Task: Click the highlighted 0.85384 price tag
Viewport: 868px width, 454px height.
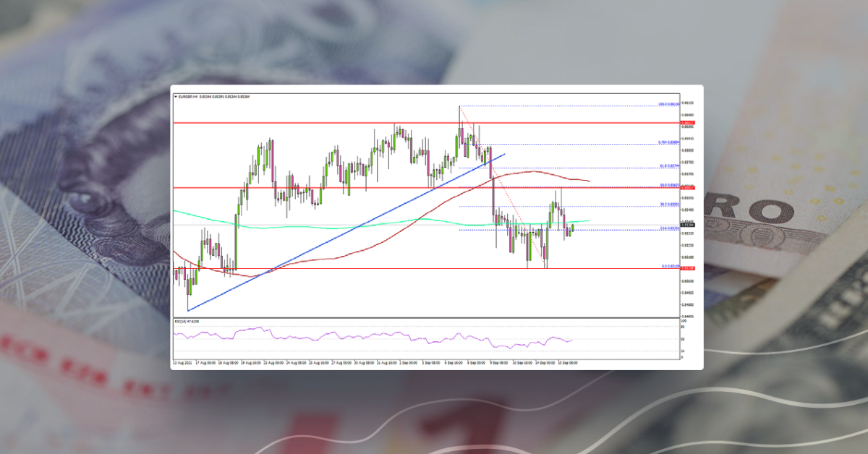Action: 687,224
